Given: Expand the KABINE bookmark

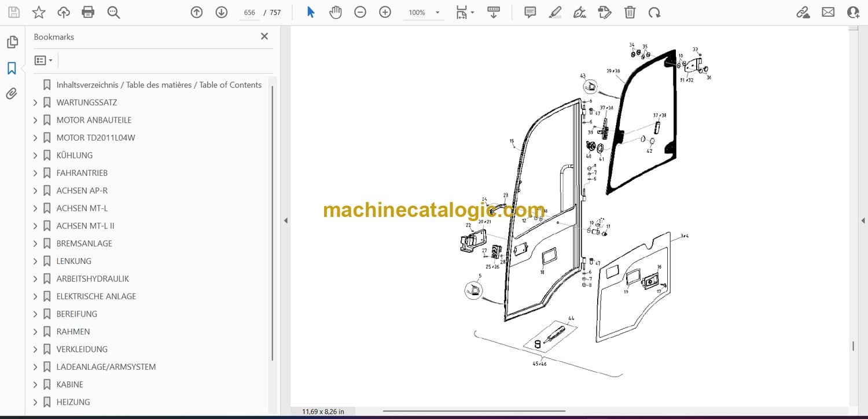Looking at the screenshot, I should pyautogui.click(x=35, y=385).
